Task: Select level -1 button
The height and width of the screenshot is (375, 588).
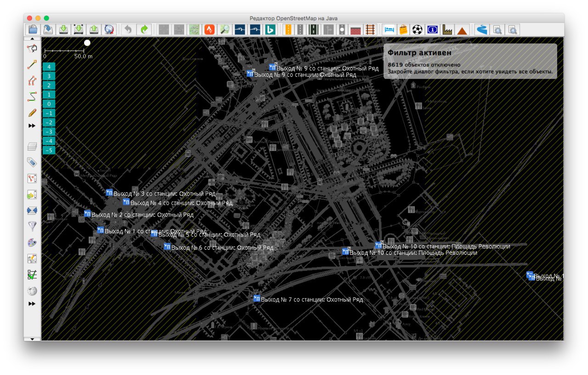Action: (49, 113)
